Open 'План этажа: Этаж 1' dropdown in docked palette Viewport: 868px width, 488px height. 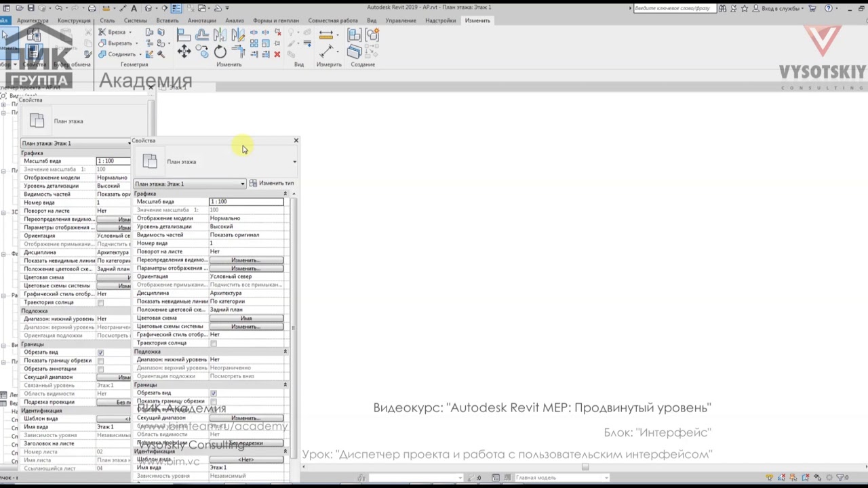(76, 143)
